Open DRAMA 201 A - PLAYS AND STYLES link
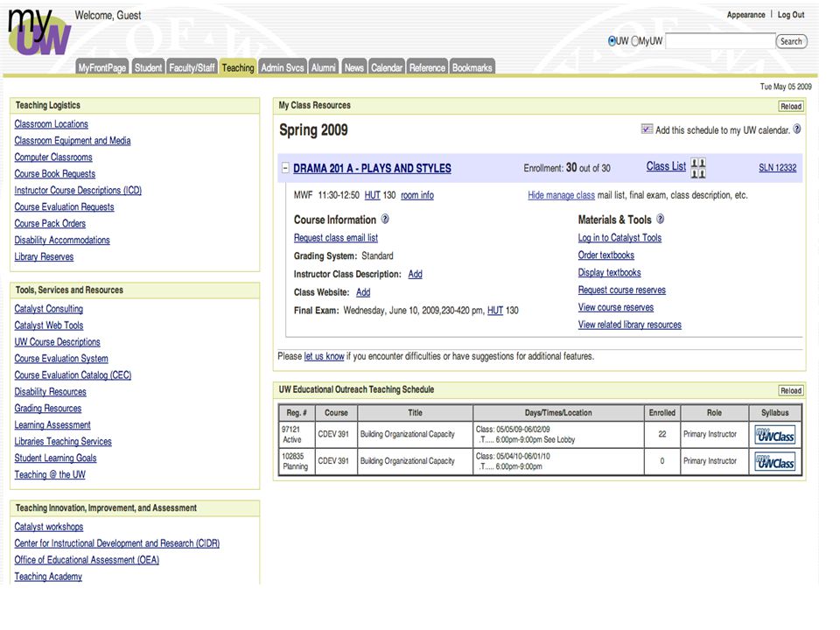 [373, 168]
